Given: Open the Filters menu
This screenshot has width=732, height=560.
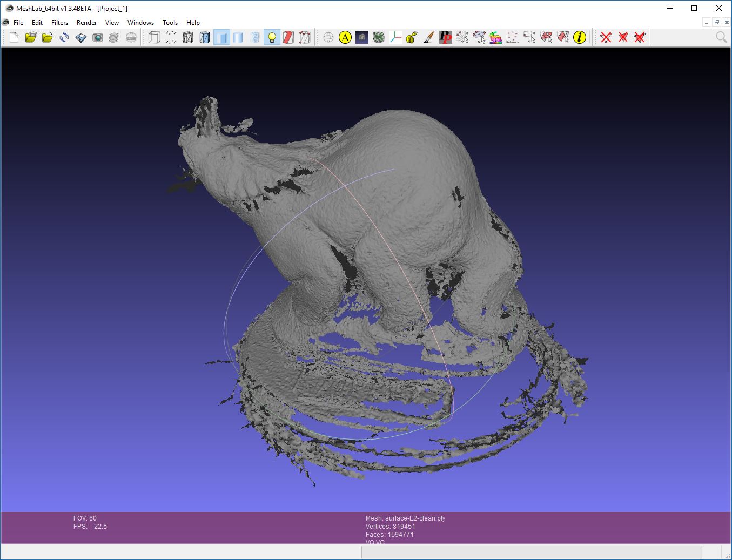Looking at the screenshot, I should pos(59,23).
